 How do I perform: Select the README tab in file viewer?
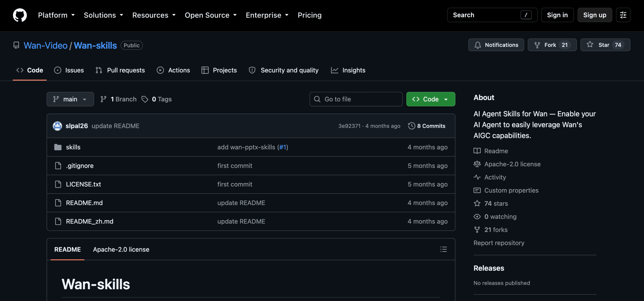(67, 249)
